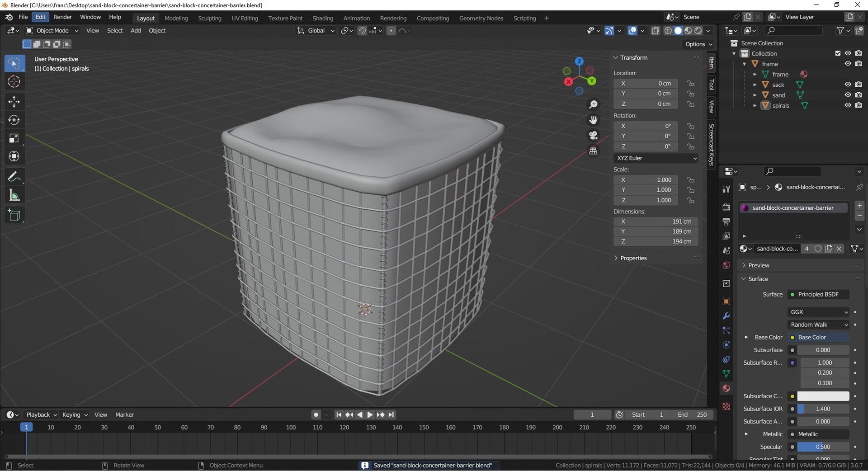The height and width of the screenshot is (471, 868).
Task: Expand the spirals item in outliner
Action: [755, 105]
